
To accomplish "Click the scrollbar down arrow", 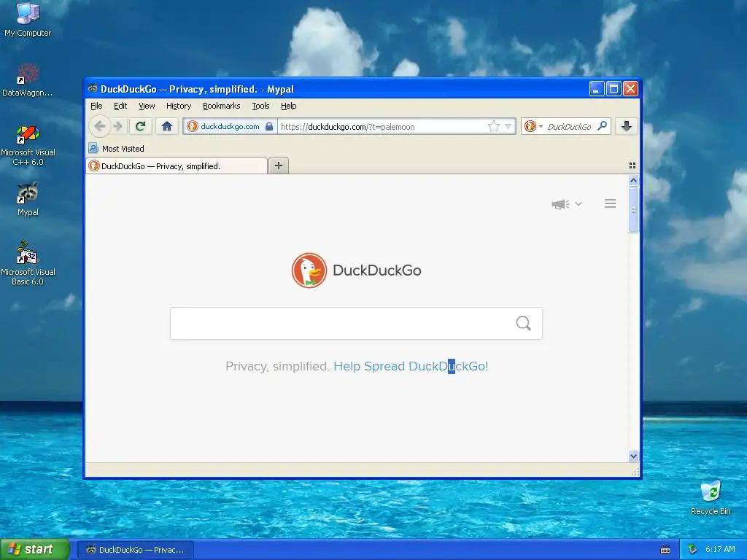I will (x=633, y=456).
